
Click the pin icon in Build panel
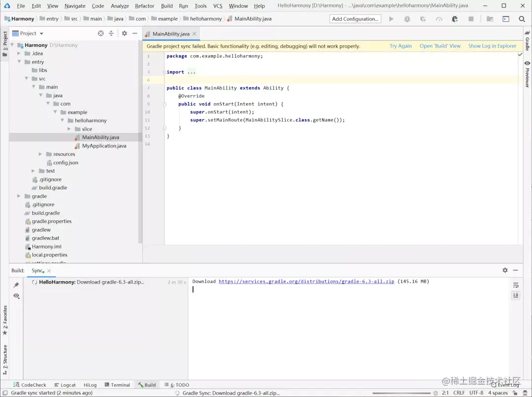(x=16, y=285)
